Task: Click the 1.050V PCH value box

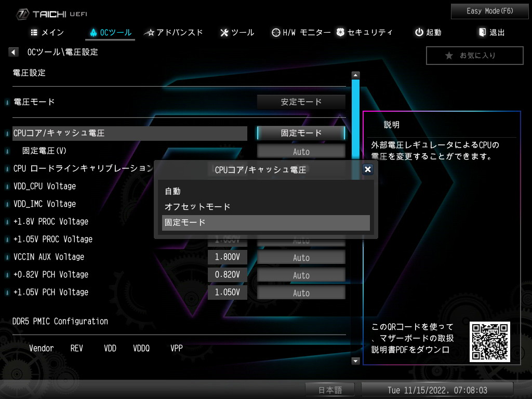Action: click(228, 292)
